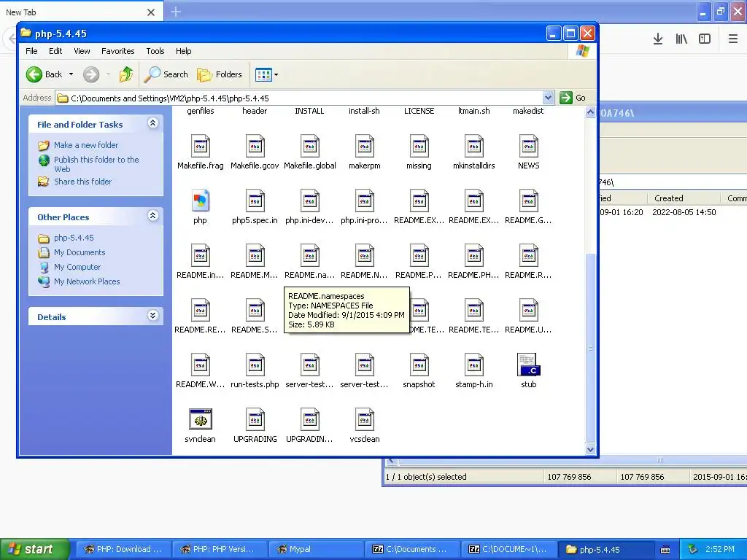Open My Network Places link
This screenshot has height=560, width=747.
pos(87,281)
